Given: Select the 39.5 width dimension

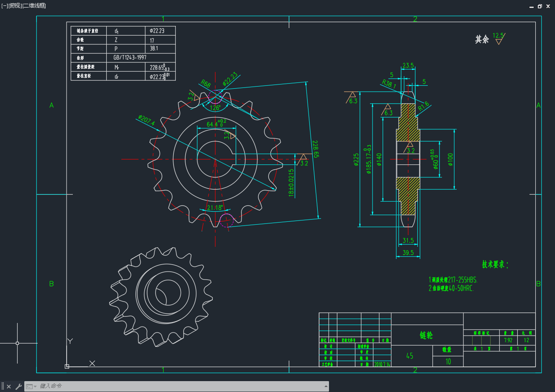Looking at the screenshot, I should (x=408, y=253).
